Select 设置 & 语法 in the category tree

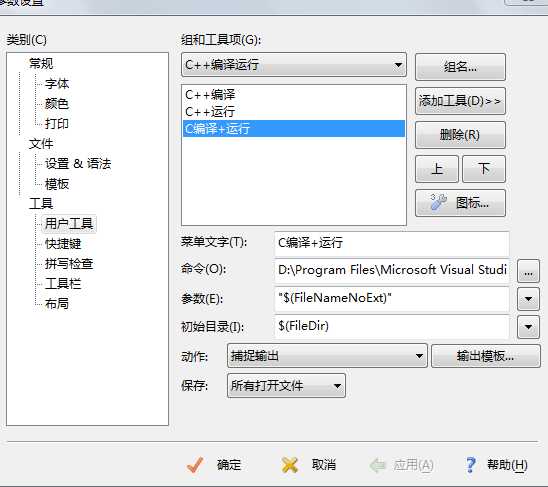78,164
